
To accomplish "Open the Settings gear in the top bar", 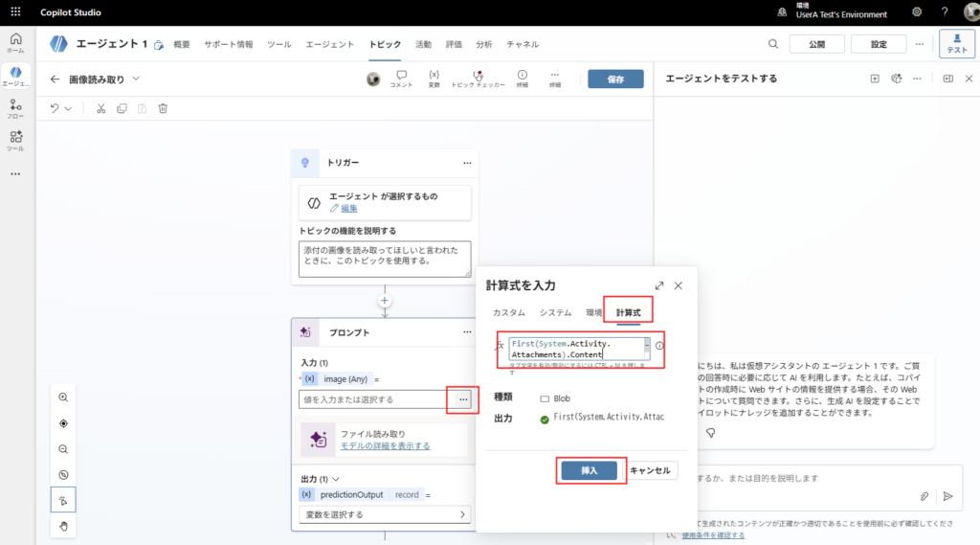I will (917, 12).
